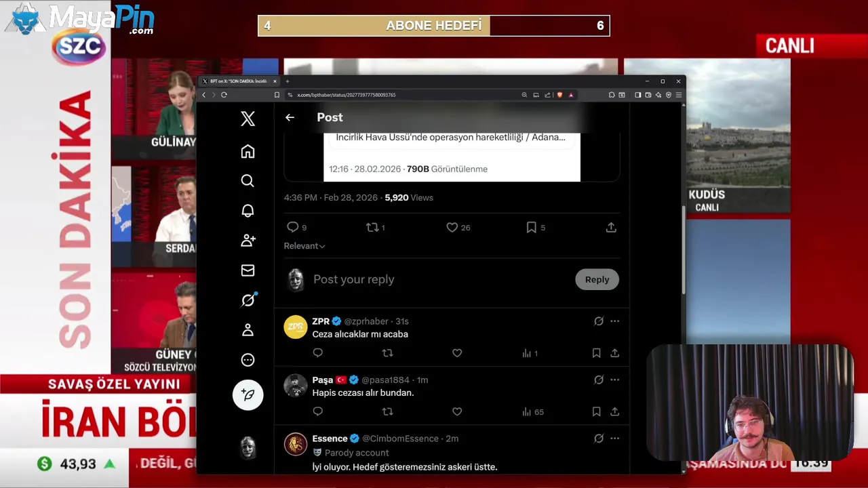Click the compose post feather button
Image resolution: width=868 pixels, height=488 pixels.
pos(248,395)
